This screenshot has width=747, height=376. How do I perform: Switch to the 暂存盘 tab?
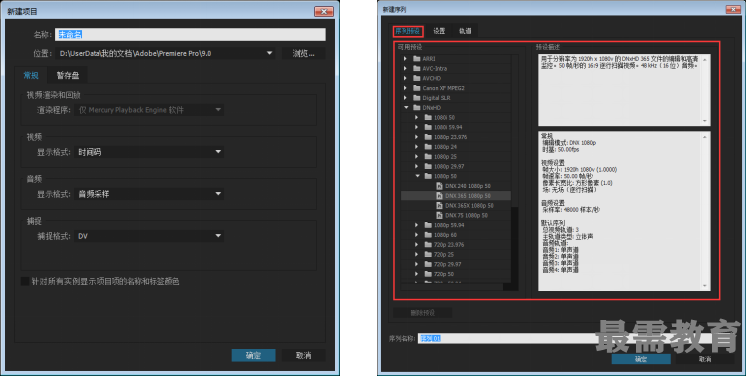tap(68, 75)
